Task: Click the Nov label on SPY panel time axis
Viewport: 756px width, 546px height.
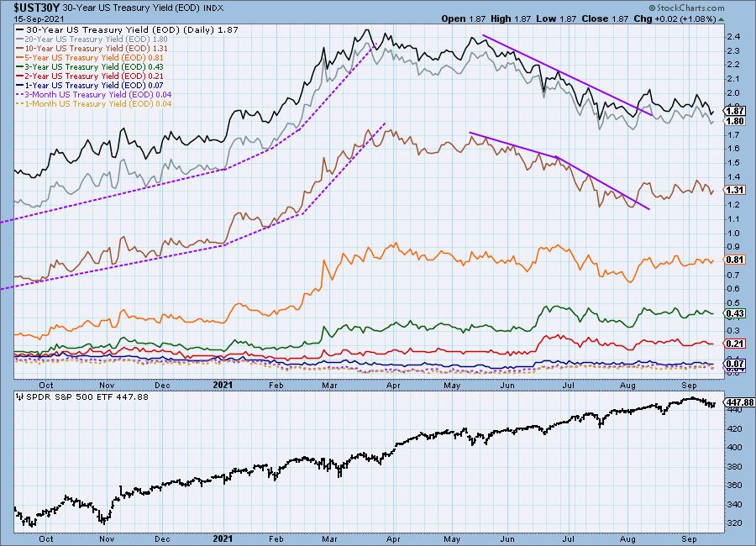Action: coord(107,538)
